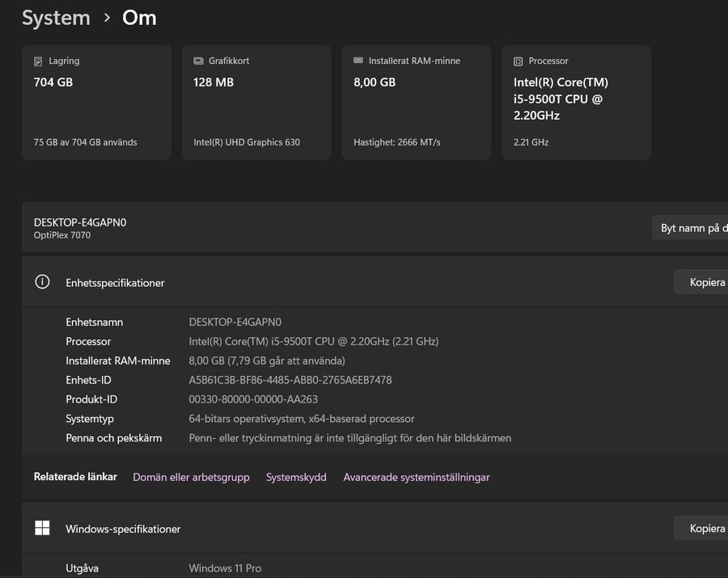Open the Processor i5-9500T card

point(576,102)
